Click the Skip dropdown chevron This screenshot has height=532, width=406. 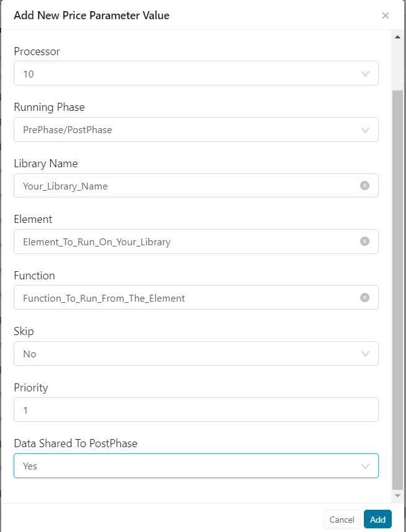point(365,354)
